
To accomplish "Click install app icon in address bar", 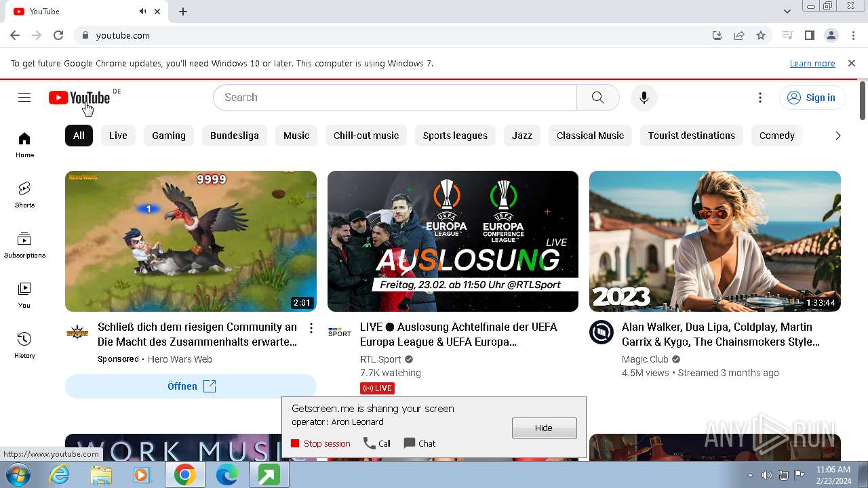I will [717, 35].
